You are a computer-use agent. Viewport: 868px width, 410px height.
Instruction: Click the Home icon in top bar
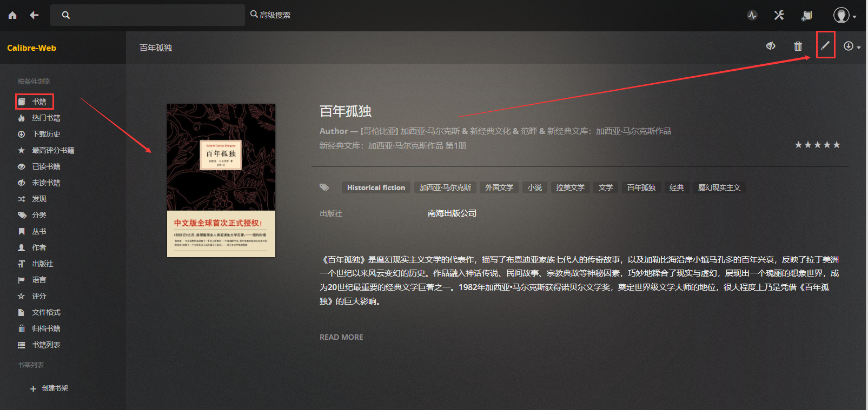[x=12, y=15]
